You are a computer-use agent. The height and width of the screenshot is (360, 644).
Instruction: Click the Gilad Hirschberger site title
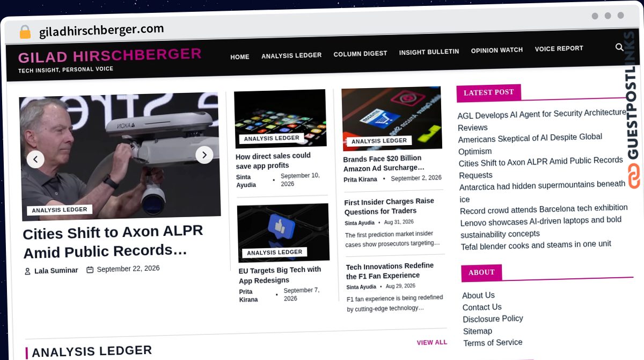[110, 55]
